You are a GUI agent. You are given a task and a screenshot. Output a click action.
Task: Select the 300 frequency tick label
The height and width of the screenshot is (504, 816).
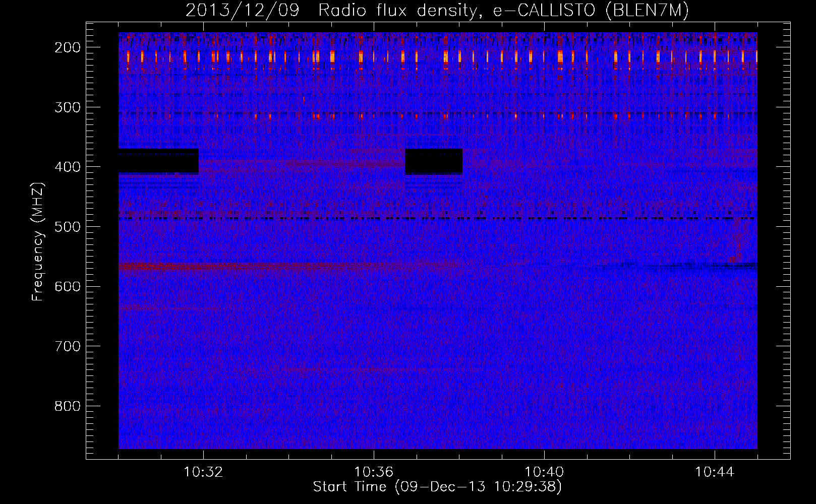coord(68,107)
